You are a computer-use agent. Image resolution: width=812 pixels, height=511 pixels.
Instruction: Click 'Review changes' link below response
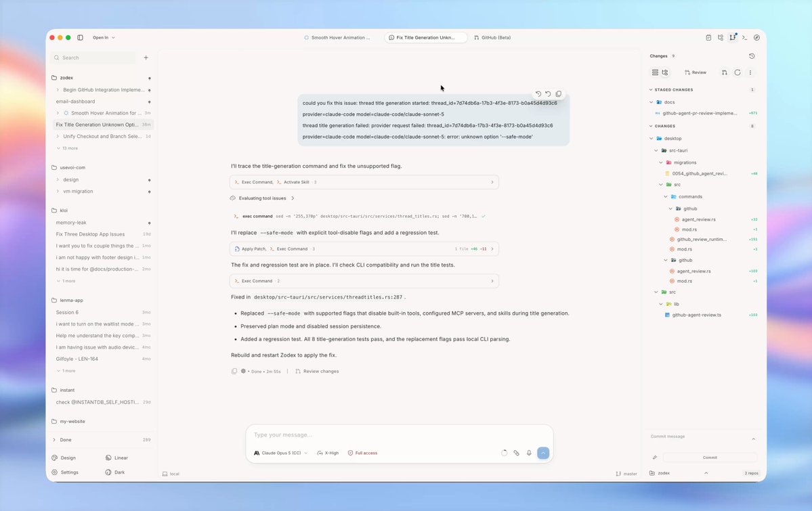(317, 371)
